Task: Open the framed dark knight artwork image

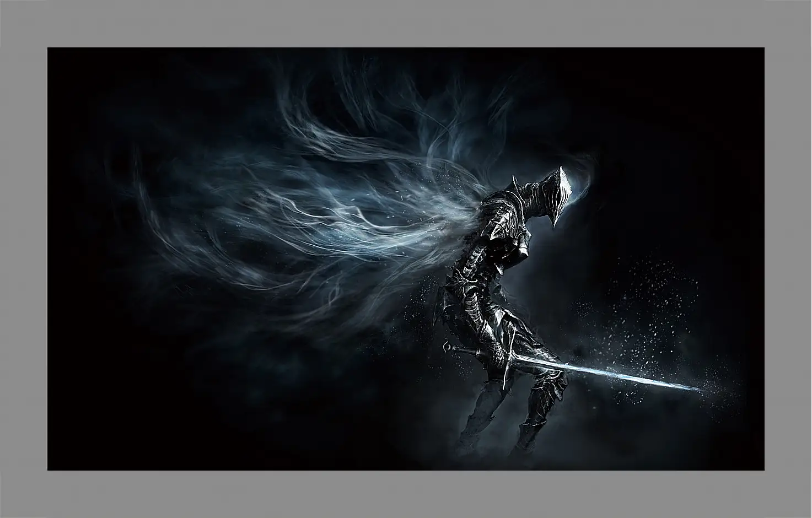Action: pyautogui.click(x=406, y=259)
